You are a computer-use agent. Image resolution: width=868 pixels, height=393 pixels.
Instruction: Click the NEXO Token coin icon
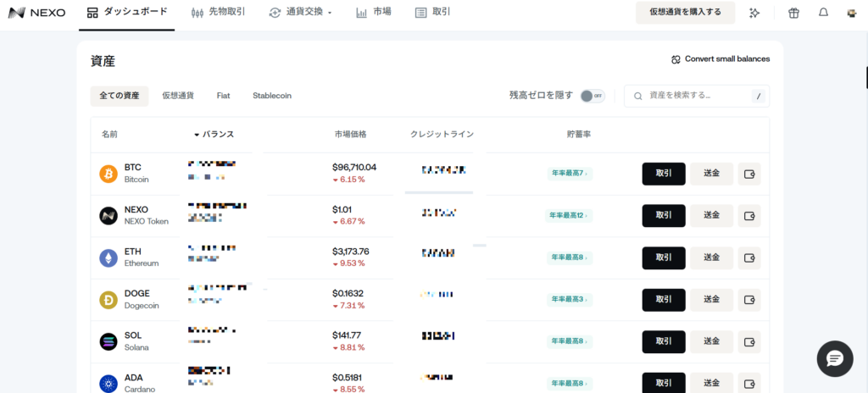(x=108, y=216)
